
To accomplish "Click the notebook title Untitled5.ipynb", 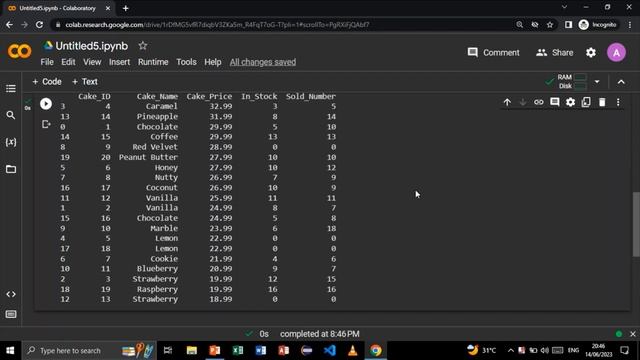I will click(91, 46).
